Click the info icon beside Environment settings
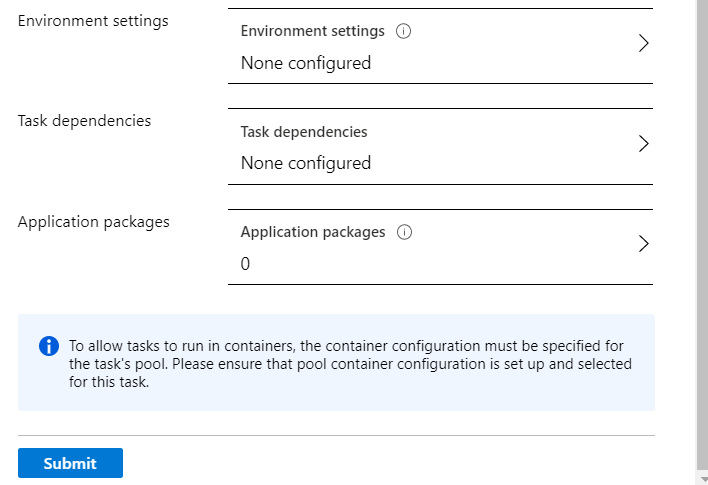The image size is (708, 485). 403,31
